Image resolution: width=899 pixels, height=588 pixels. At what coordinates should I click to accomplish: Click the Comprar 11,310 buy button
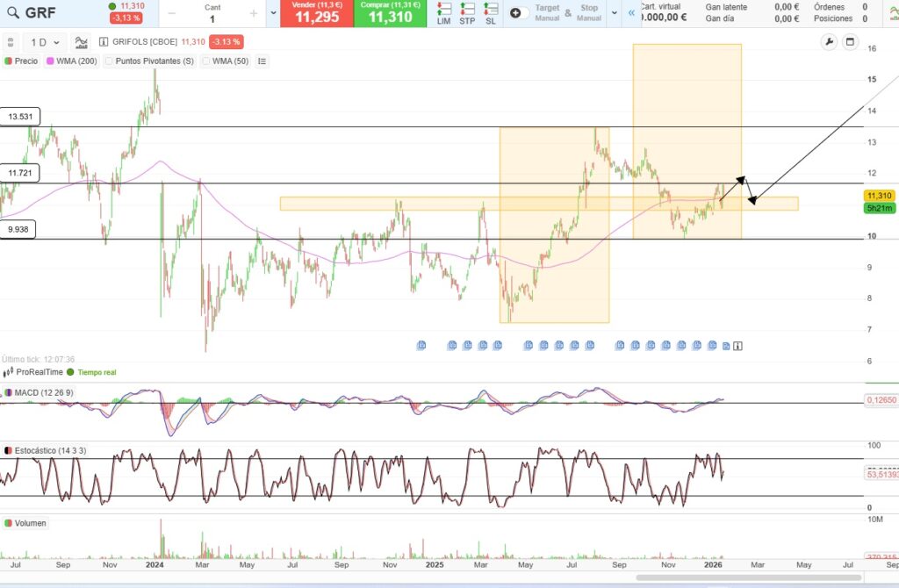391,13
